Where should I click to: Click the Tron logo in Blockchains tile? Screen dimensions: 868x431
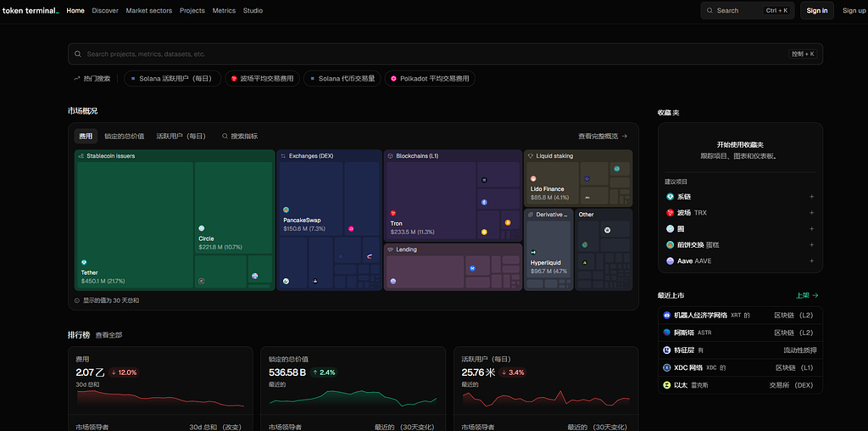(393, 213)
